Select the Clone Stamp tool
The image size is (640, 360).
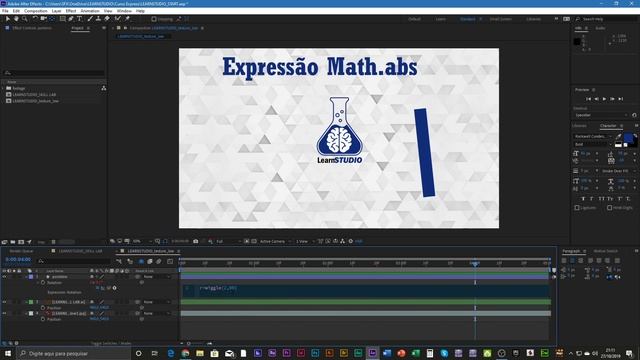coord(98,19)
